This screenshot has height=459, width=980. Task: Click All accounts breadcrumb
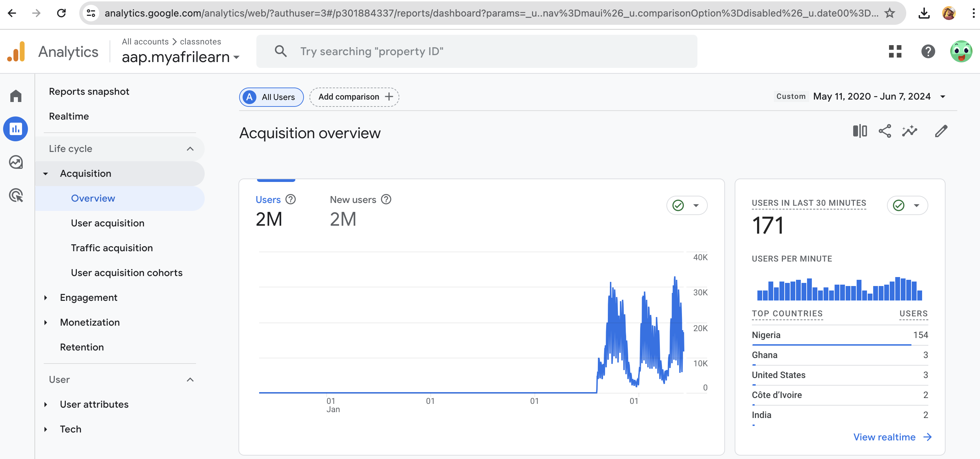[145, 41]
